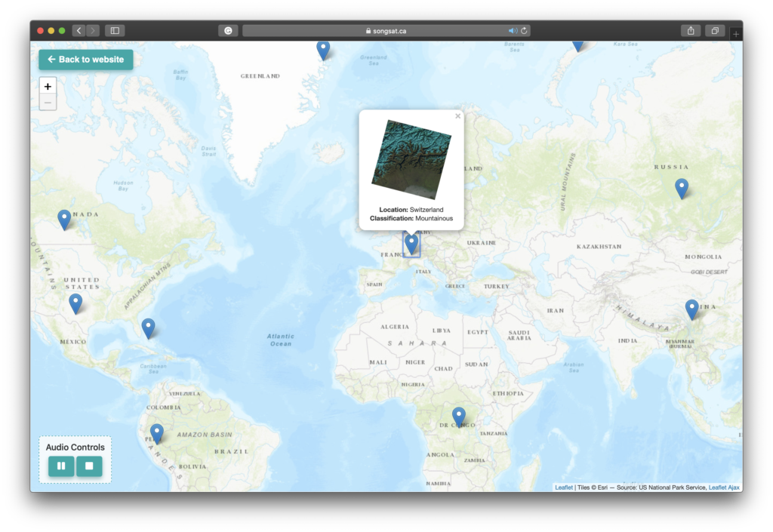Select the map marker in Russia
This screenshot has width=773, height=532.
pos(682,188)
